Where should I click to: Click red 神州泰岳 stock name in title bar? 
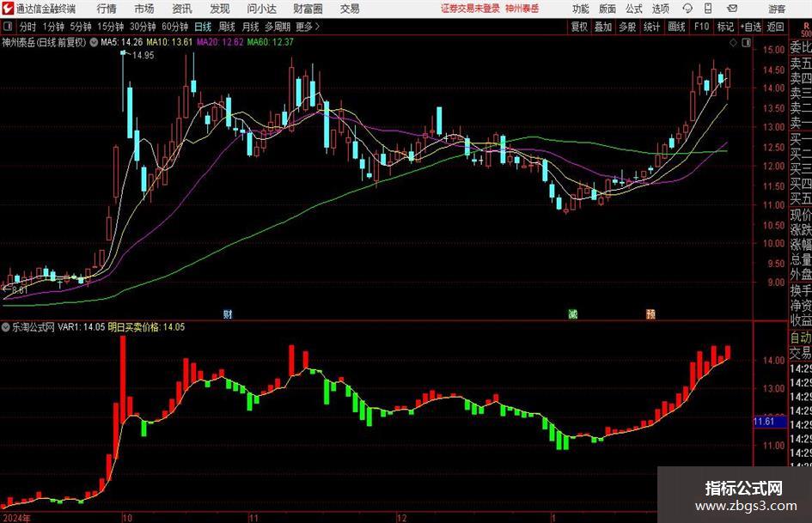click(x=522, y=9)
